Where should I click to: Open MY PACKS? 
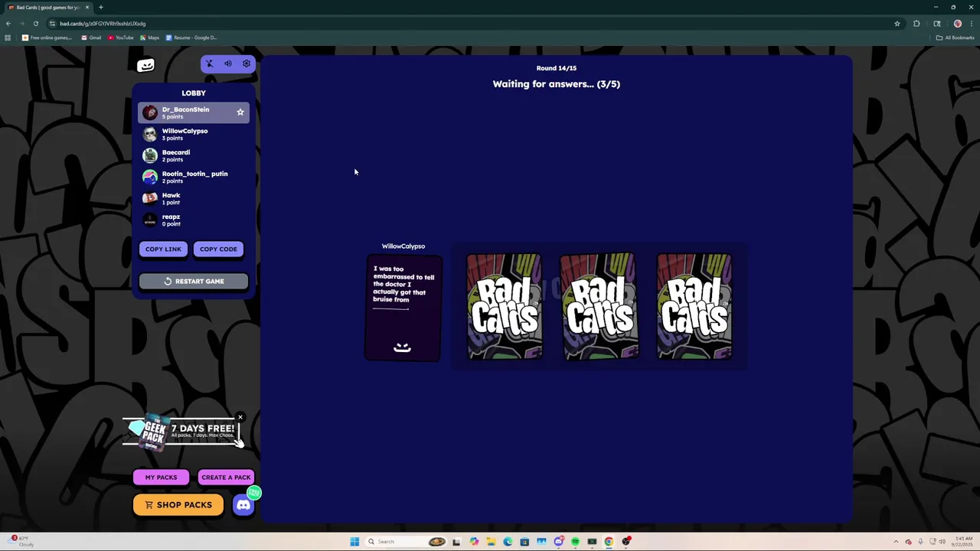(x=161, y=478)
